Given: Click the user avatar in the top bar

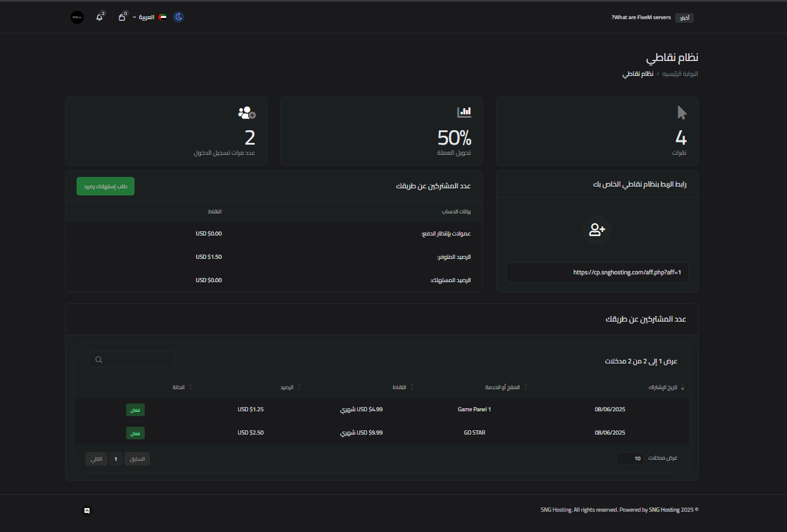Looking at the screenshot, I should click(x=77, y=17).
